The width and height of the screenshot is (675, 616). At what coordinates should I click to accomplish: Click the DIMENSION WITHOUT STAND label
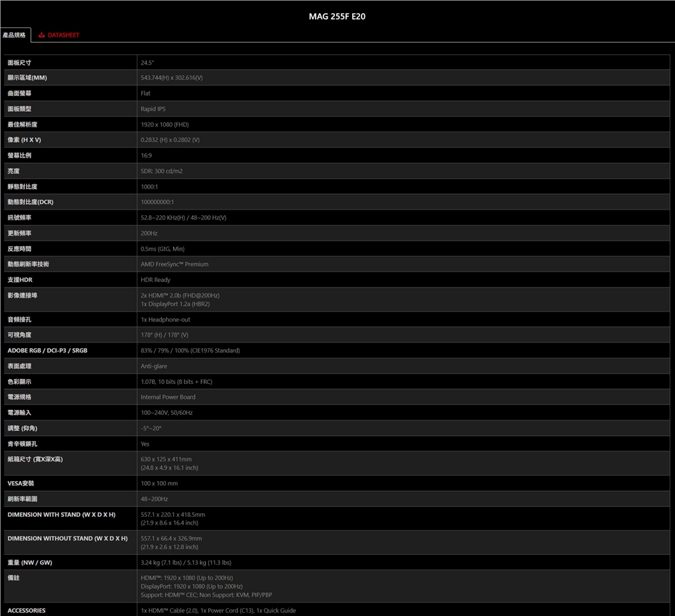tap(67, 539)
